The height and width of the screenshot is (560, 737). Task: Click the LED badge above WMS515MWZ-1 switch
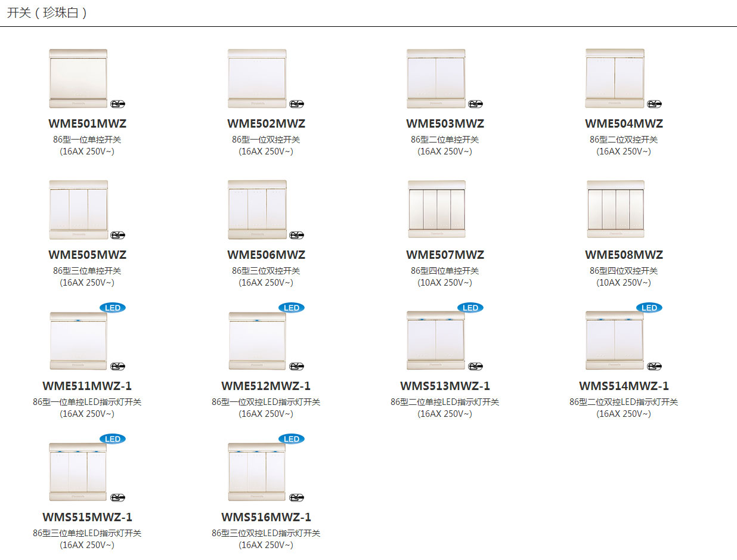pos(113,439)
